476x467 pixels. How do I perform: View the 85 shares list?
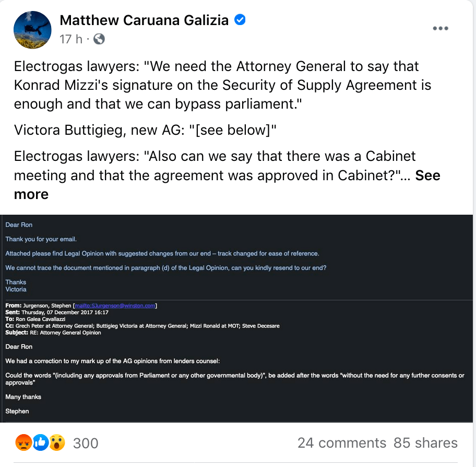(x=425, y=442)
